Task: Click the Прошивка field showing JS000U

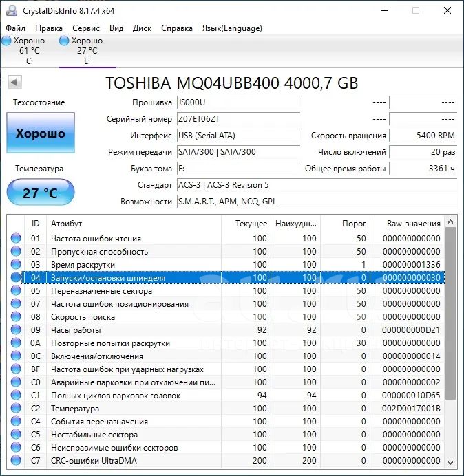Action: [x=238, y=102]
